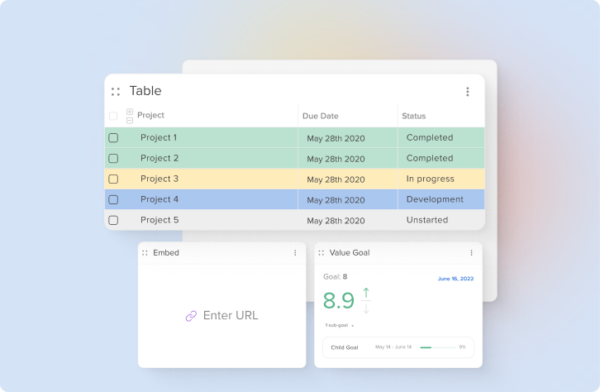Viewport: 600px width, 392px height.
Task: Click the Embed widget drag handle
Action: coord(145,253)
